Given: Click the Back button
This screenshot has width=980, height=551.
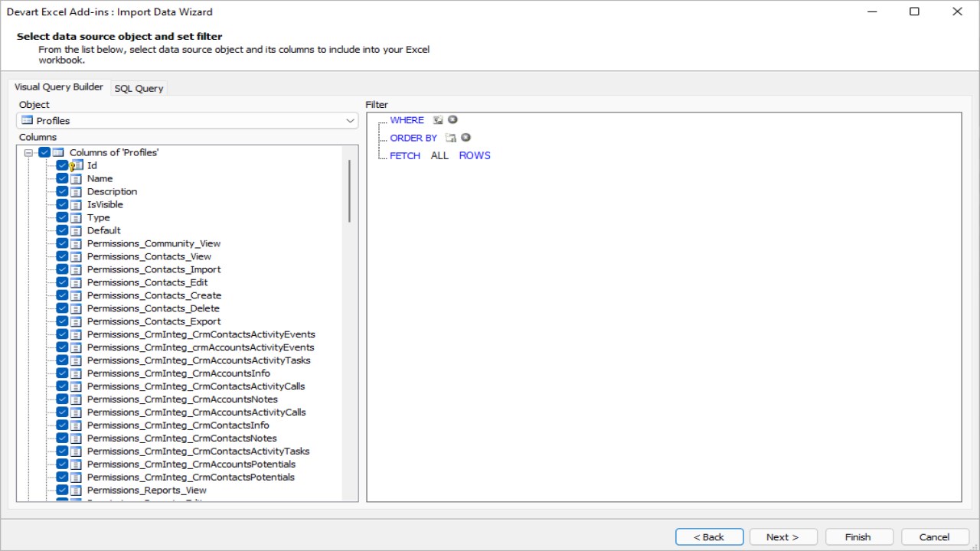Looking at the screenshot, I should coord(709,537).
